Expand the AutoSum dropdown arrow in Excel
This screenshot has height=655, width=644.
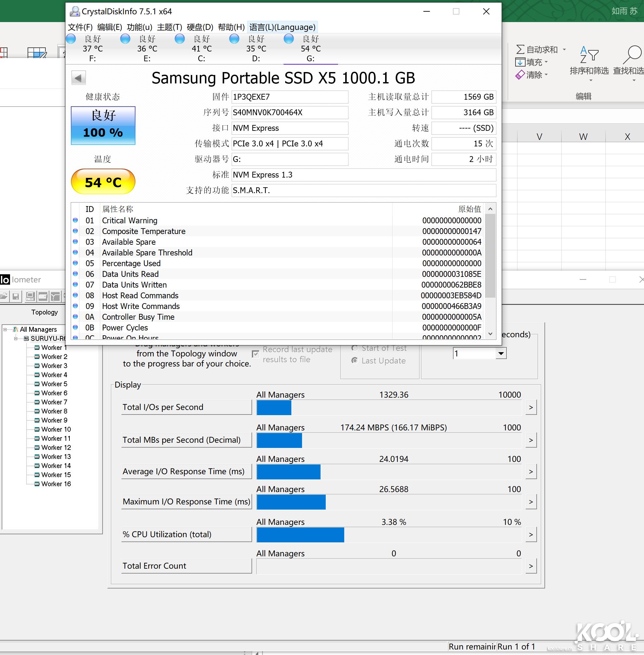tap(564, 50)
